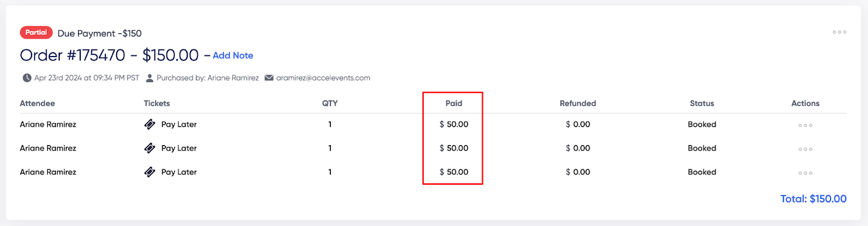Open actions menu for second Pay Later ticket

point(805,149)
